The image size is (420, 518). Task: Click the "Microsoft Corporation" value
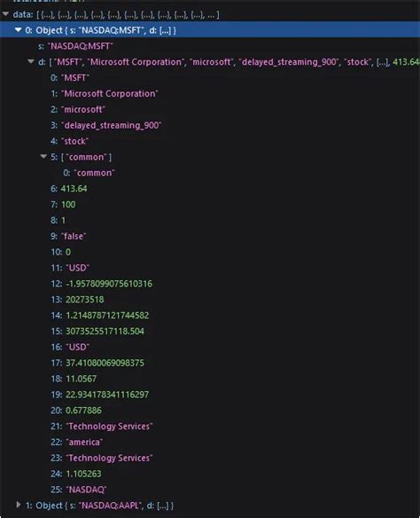coord(110,93)
